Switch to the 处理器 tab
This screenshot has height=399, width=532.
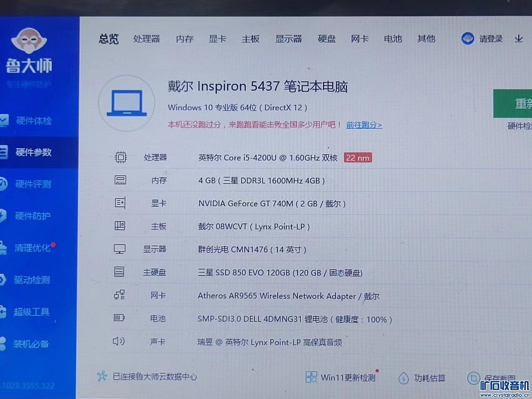pyautogui.click(x=147, y=39)
